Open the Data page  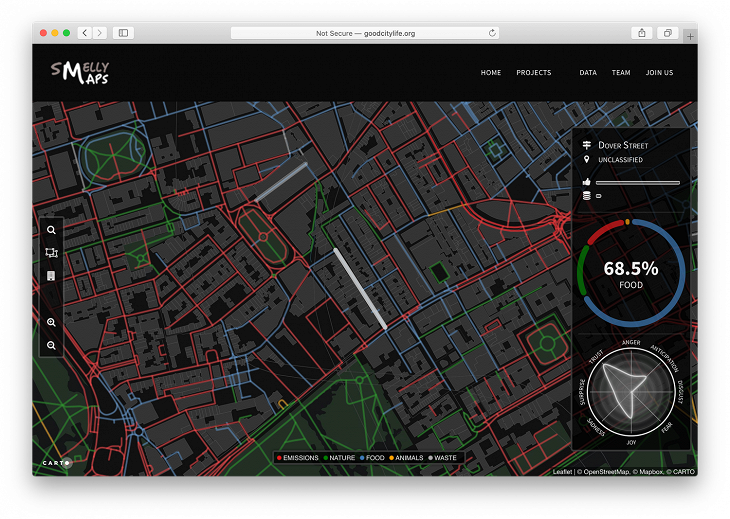click(588, 73)
